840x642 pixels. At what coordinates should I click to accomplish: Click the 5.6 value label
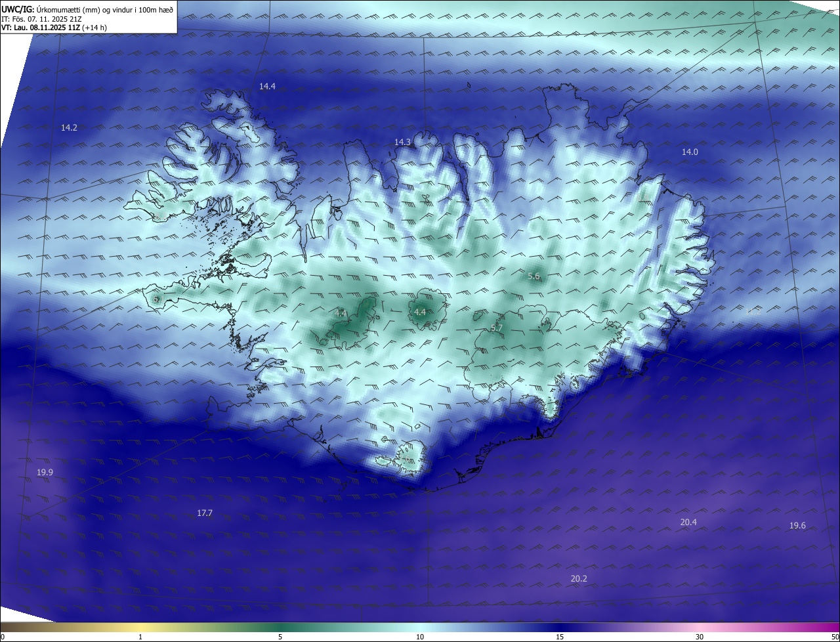coord(534,276)
